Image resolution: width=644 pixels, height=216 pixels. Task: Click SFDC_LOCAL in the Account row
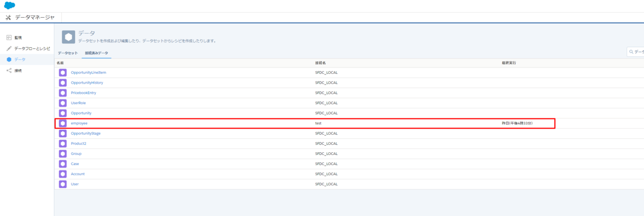(x=326, y=174)
